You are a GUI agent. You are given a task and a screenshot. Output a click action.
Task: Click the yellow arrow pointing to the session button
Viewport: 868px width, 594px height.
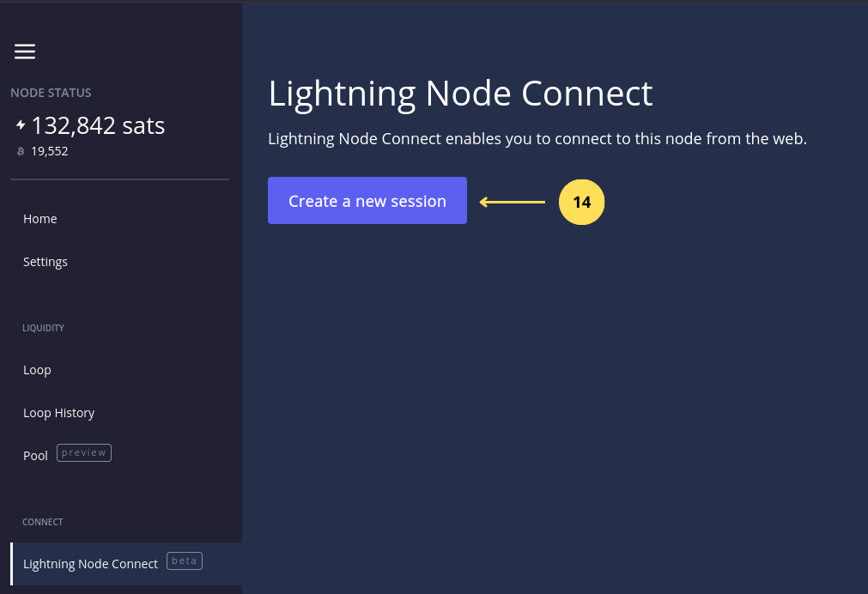pos(513,202)
